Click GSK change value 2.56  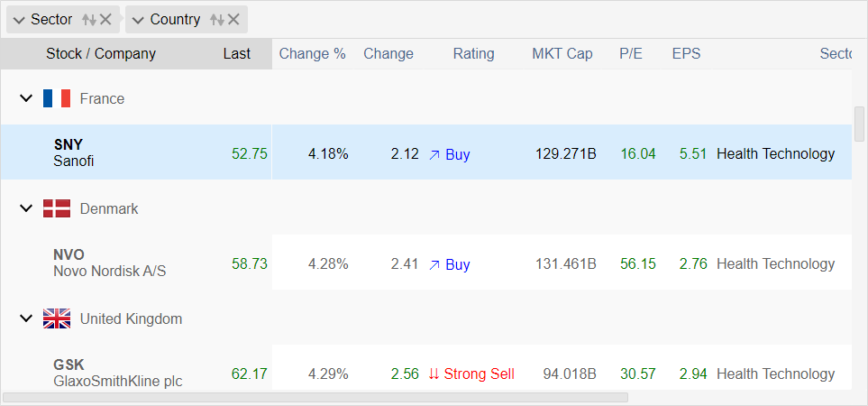click(x=405, y=374)
